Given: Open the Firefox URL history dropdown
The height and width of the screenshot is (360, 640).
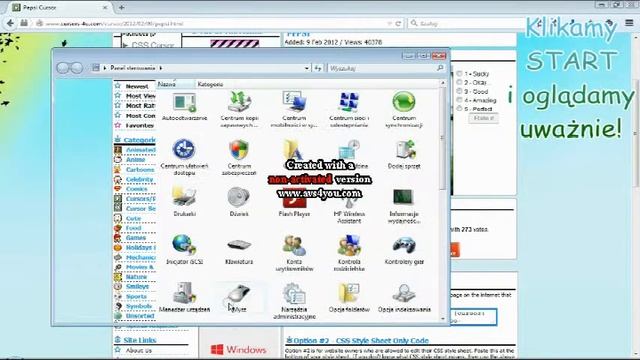Looking at the screenshot, I should [x=389, y=24].
